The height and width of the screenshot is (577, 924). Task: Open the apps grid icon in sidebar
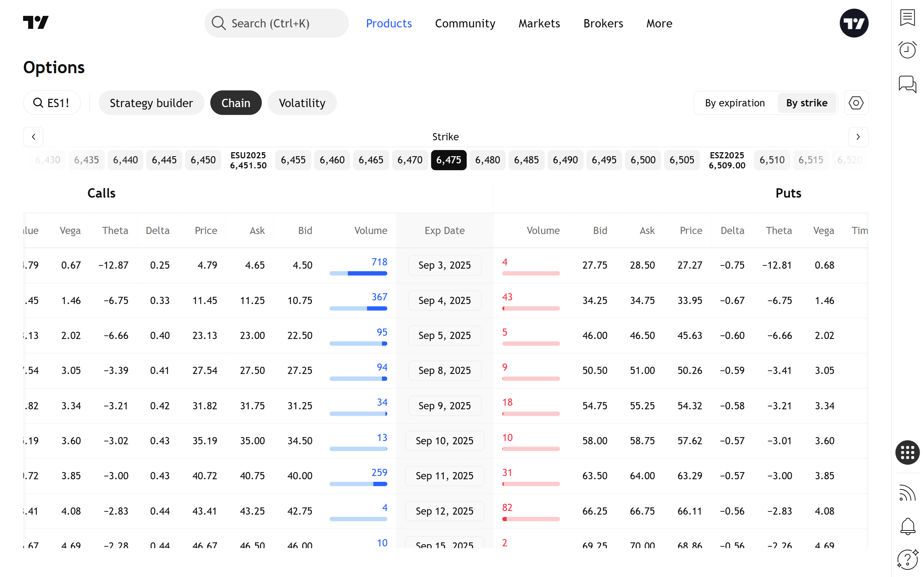point(907,453)
